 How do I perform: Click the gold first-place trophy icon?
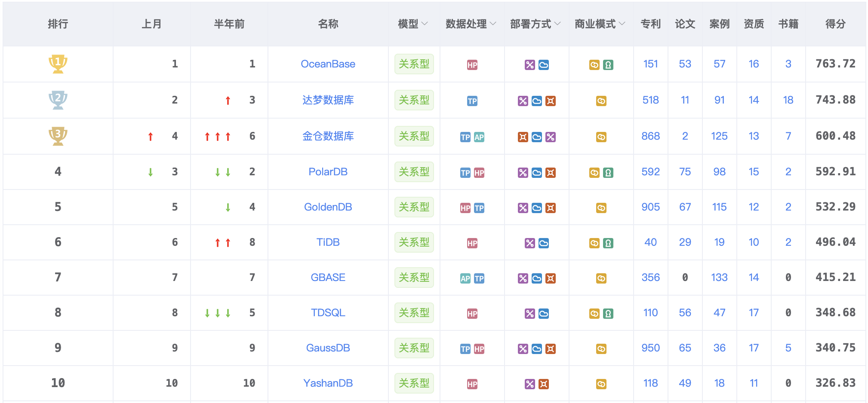click(58, 64)
